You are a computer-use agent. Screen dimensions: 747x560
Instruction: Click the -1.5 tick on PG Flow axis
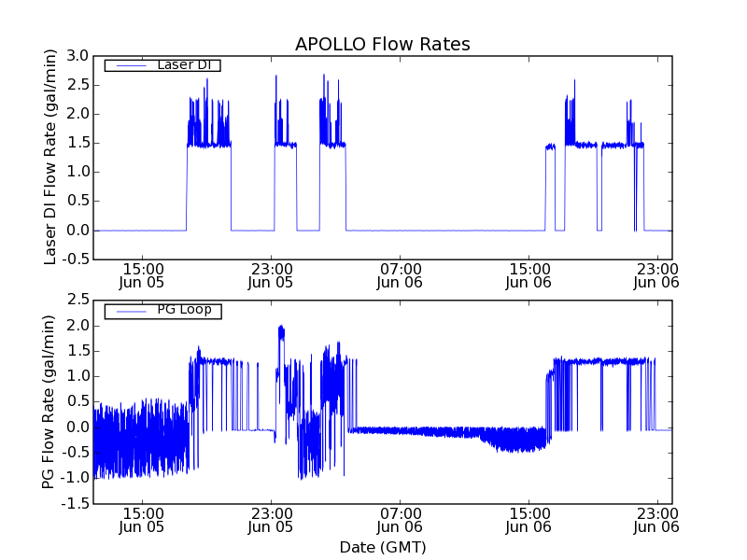[x=75, y=504]
